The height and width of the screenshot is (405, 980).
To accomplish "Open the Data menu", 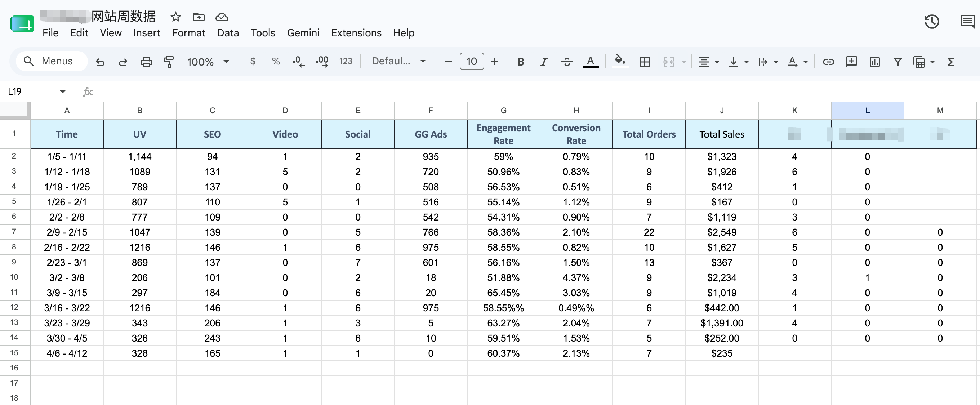I will point(228,33).
